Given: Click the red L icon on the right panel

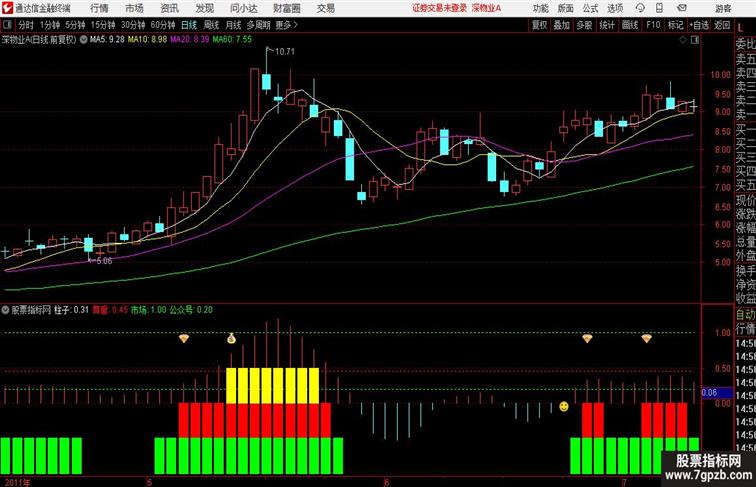Looking at the screenshot, I should pos(740,28).
